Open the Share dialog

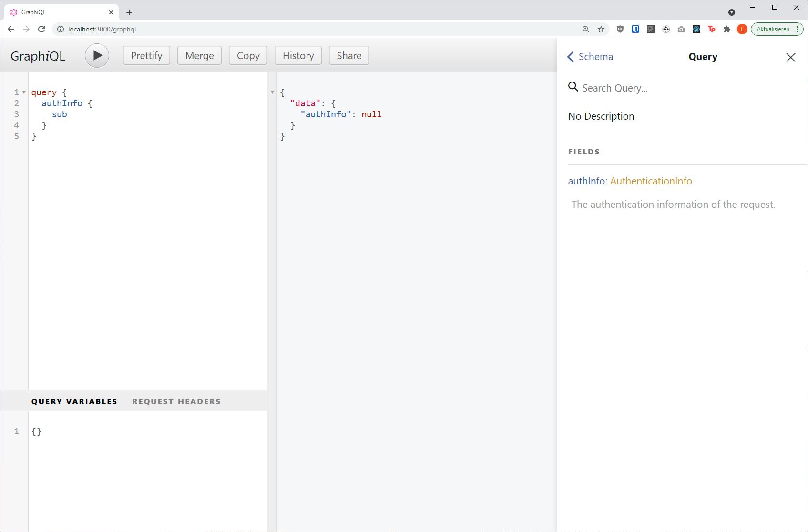coord(348,55)
